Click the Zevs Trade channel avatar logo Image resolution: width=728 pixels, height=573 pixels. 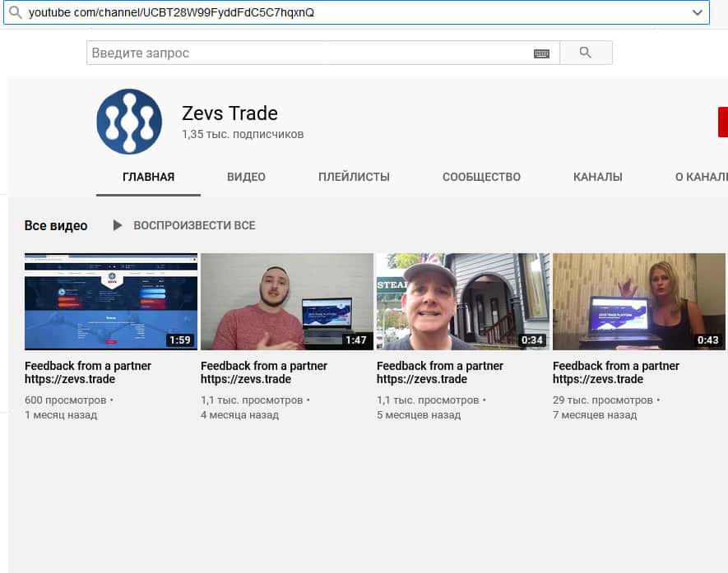click(x=129, y=122)
